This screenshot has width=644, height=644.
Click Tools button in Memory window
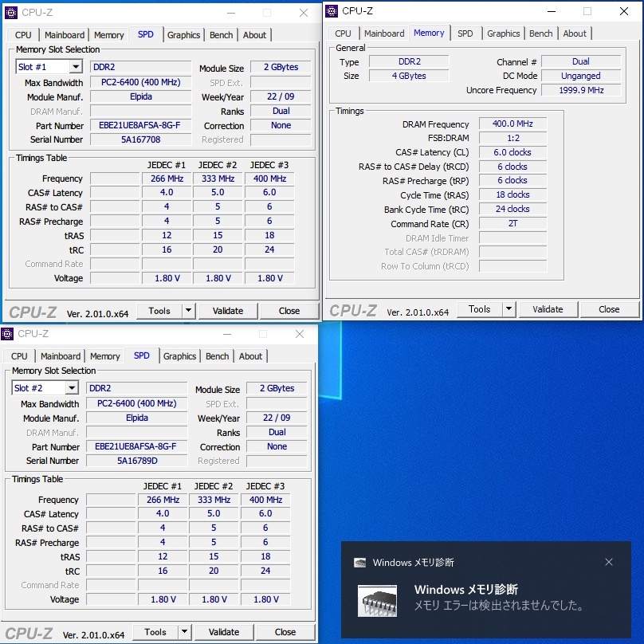coord(479,309)
